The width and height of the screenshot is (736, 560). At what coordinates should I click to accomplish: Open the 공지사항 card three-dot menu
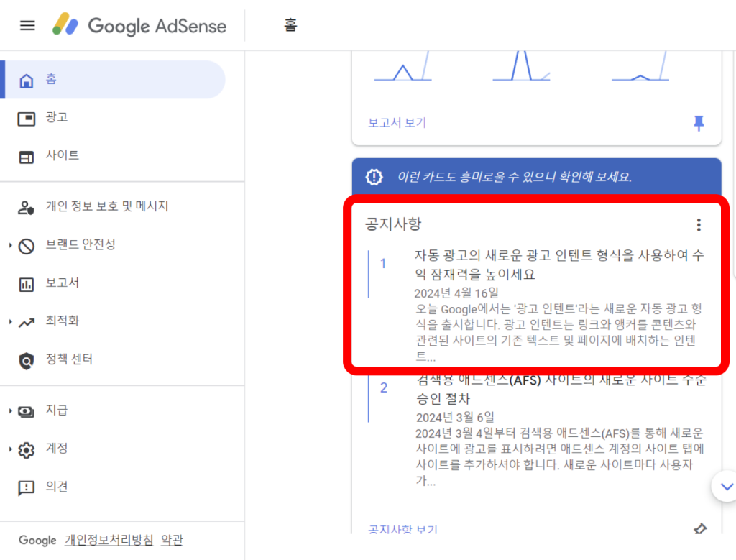[699, 225]
